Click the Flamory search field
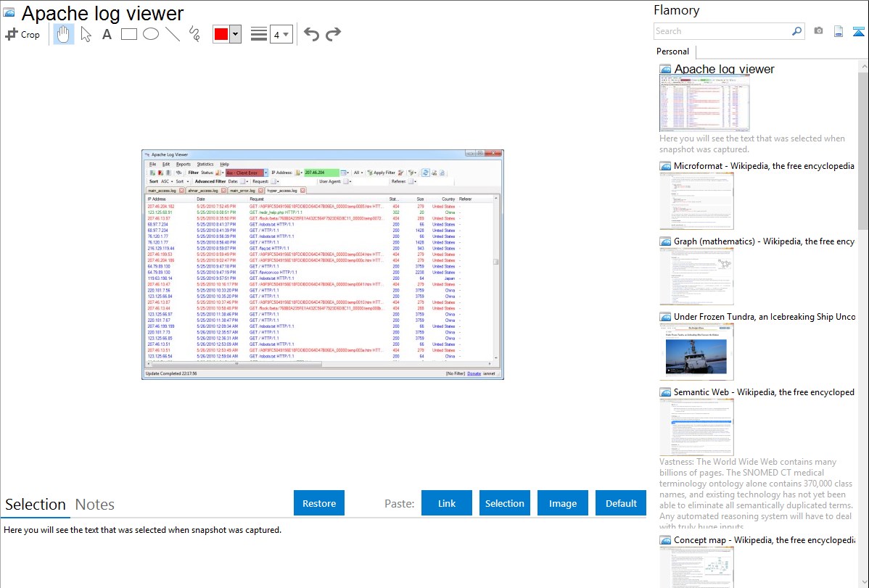The width and height of the screenshot is (869, 588). point(722,31)
